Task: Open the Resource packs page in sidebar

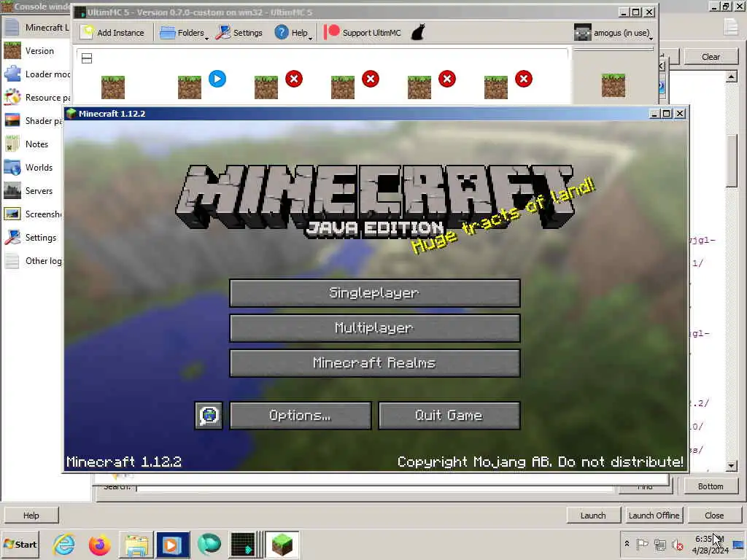Action: coord(36,98)
